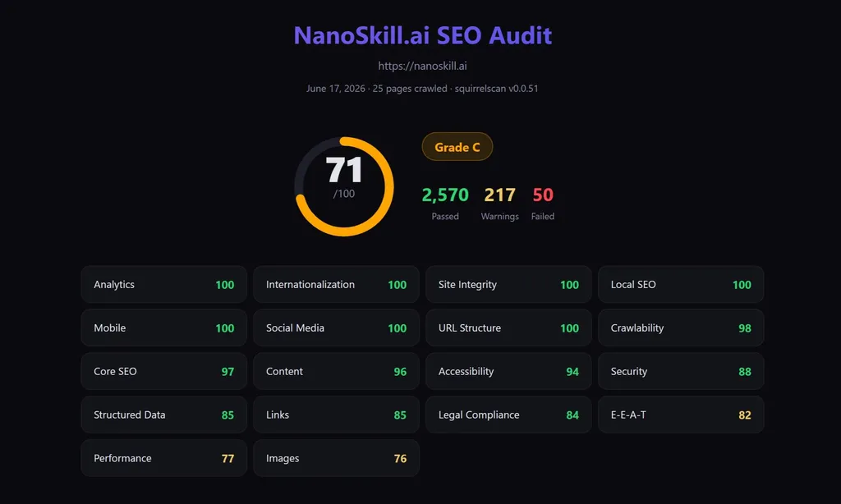Open the Local SEO category card
841x504 pixels.
[x=681, y=285]
